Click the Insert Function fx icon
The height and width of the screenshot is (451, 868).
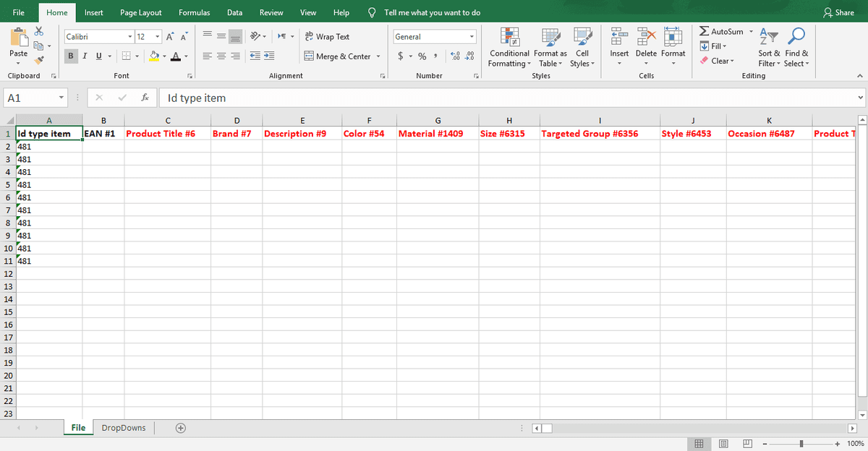[145, 98]
